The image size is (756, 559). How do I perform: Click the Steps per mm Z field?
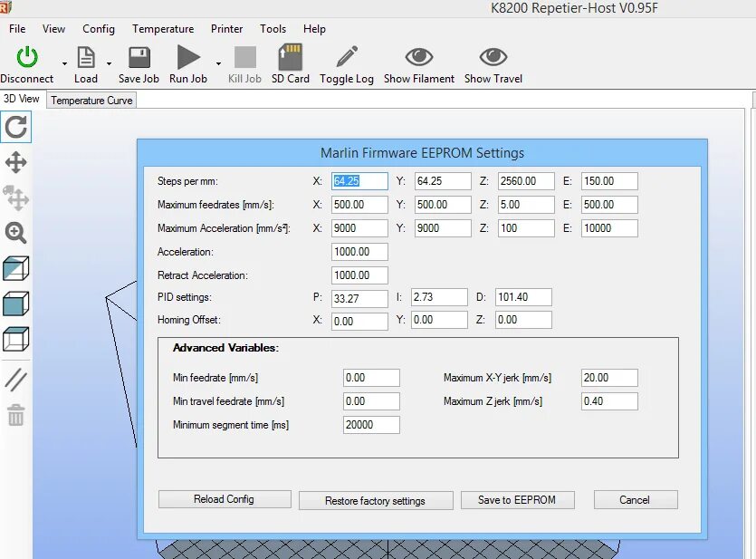[x=526, y=181]
